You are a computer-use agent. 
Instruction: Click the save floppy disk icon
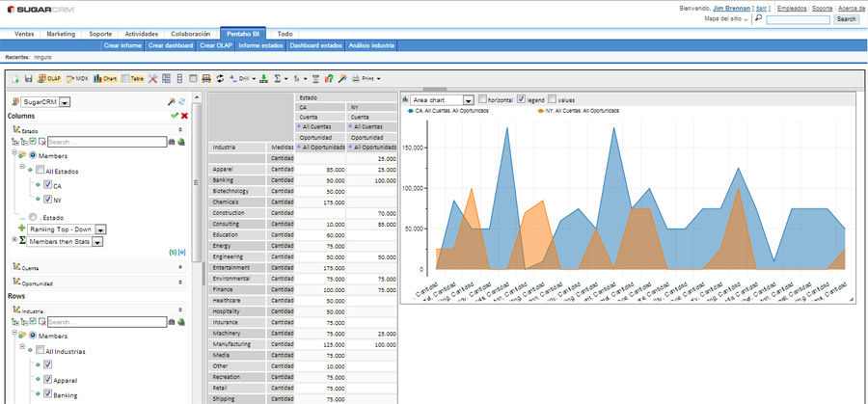(x=29, y=79)
